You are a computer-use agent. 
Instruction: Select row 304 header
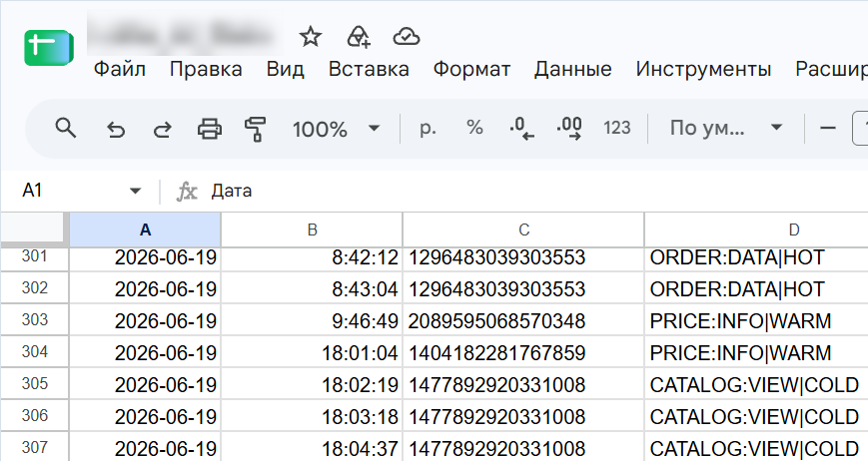click(x=34, y=352)
